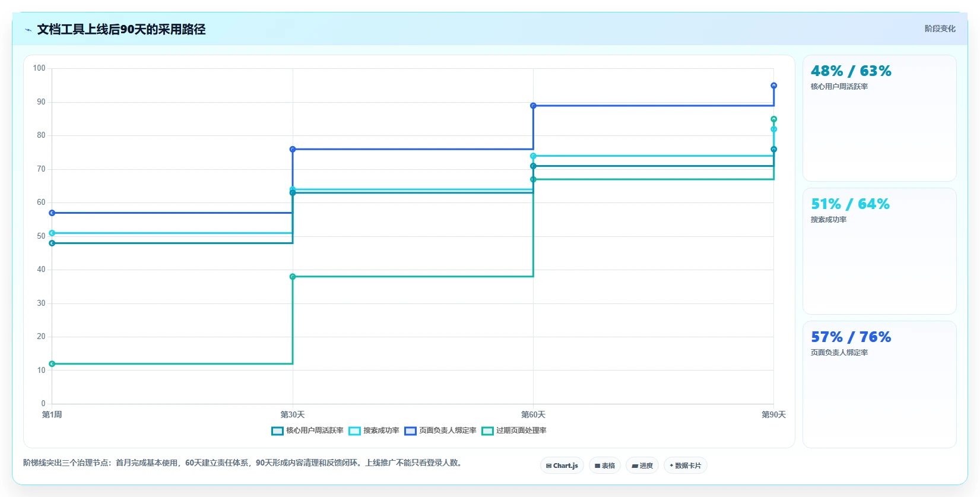Image resolution: width=980 pixels, height=497 pixels.
Task: Hide the 过期页面处理率 series via legend label
Action: point(521,430)
